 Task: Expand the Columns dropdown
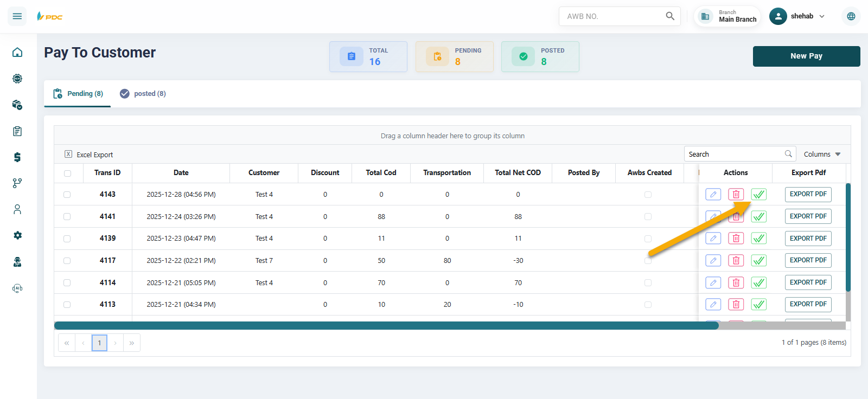822,155
